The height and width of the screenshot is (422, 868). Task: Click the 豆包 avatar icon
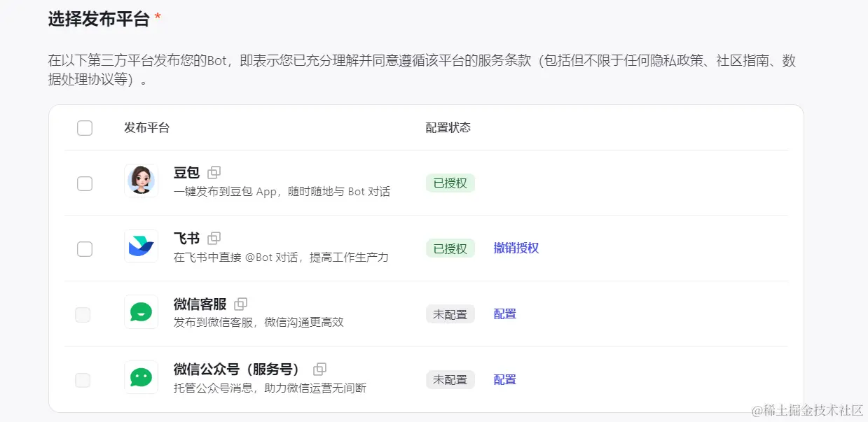141,181
